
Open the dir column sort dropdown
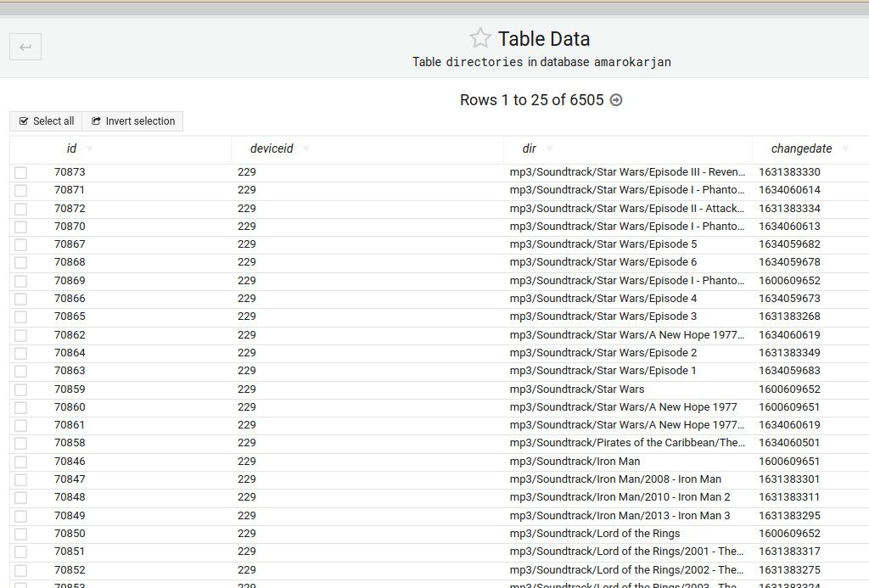pos(549,149)
